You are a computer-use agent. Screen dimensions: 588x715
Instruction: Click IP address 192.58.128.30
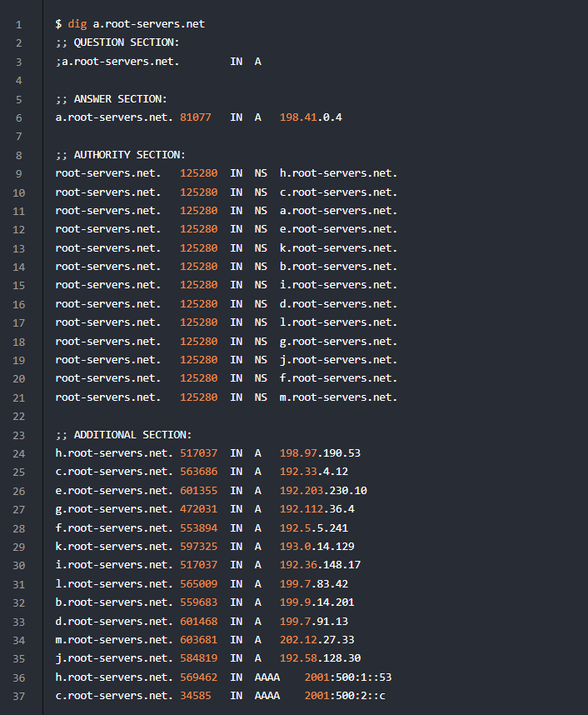click(320, 658)
